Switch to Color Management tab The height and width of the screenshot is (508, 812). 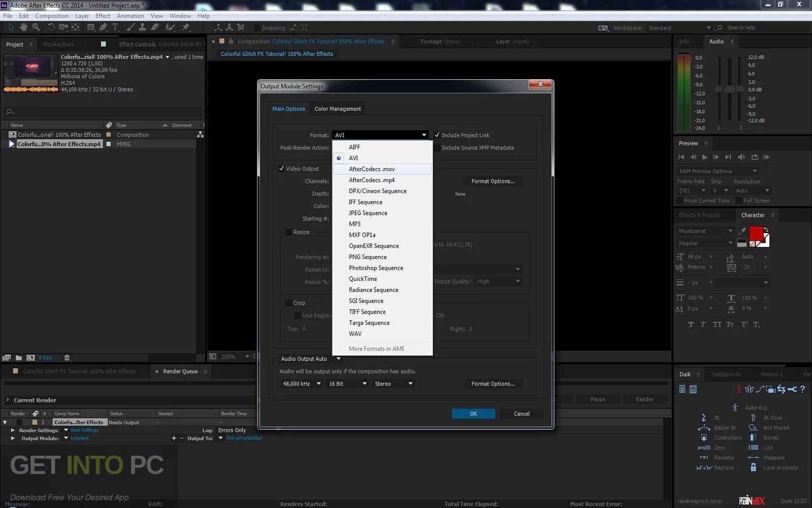338,109
